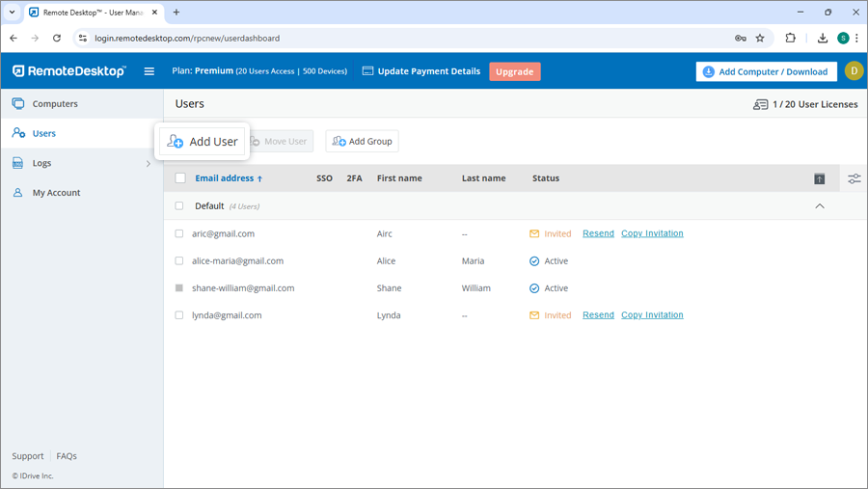Click the Status column header
The width and height of the screenshot is (868, 489).
pyautogui.click(x=546, y=178)
